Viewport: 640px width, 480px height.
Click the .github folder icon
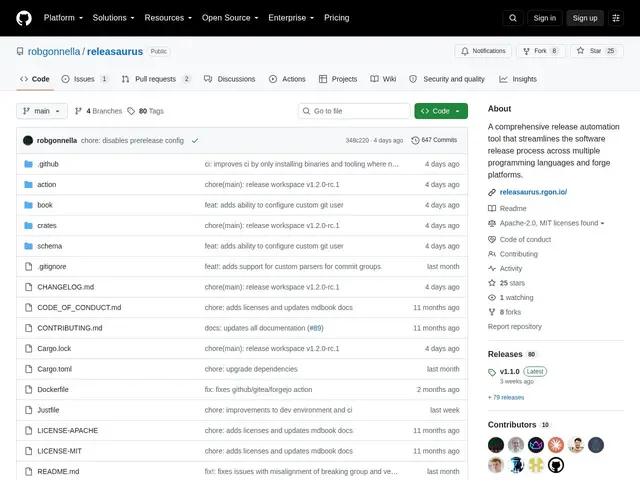click(28, 164)
